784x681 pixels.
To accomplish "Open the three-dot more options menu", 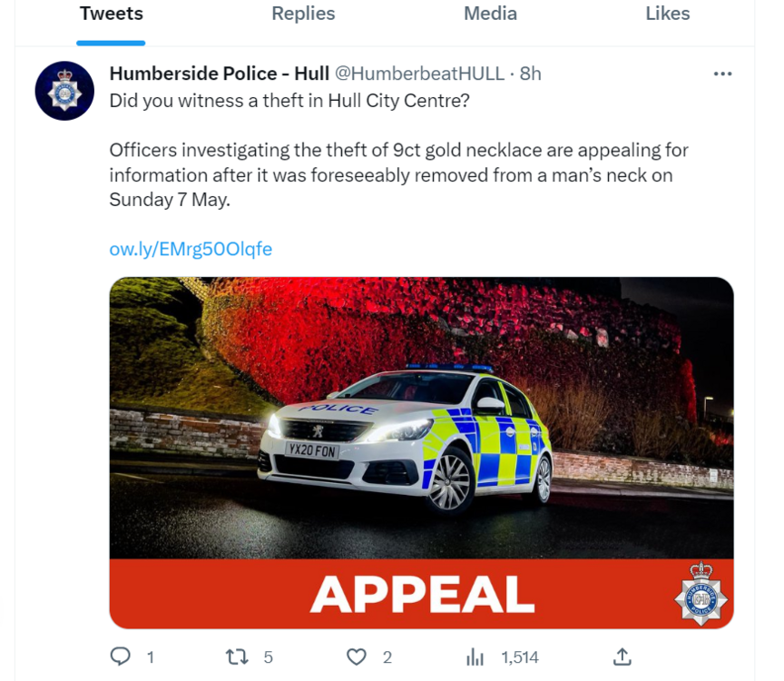I will coord(722,74).
